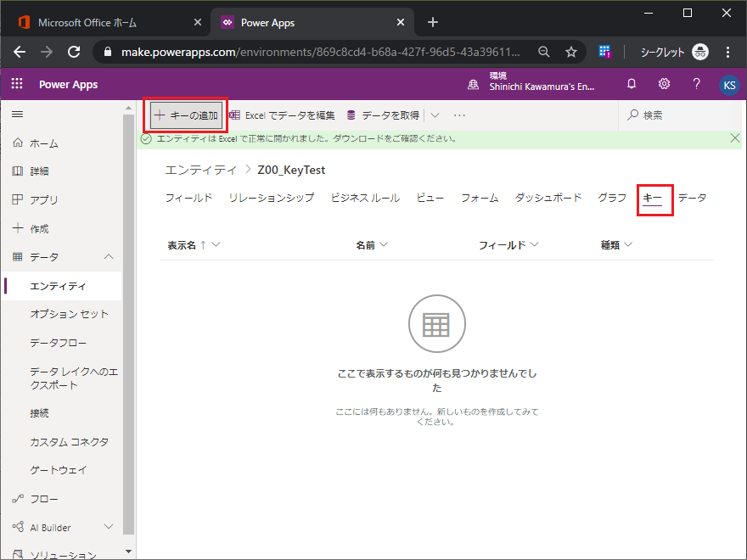Select the キー tab
This screenshot has width=747, height=560.
tap(652, 198)
